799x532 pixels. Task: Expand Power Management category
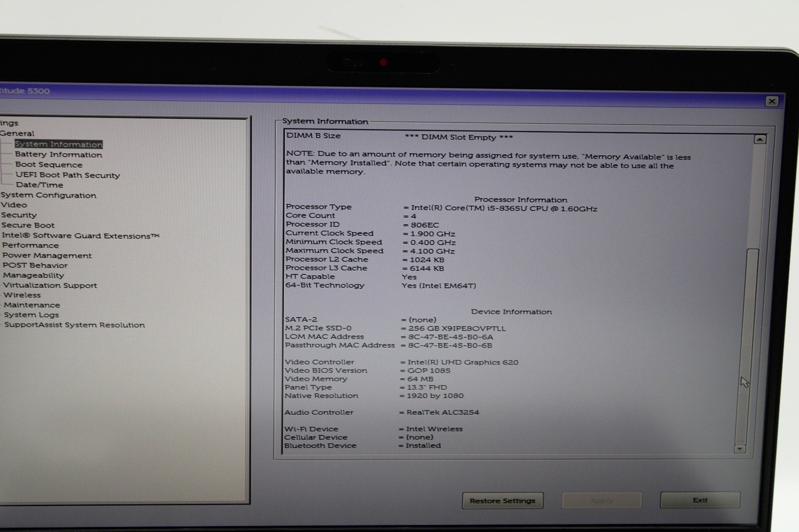(x=47, y=256)
